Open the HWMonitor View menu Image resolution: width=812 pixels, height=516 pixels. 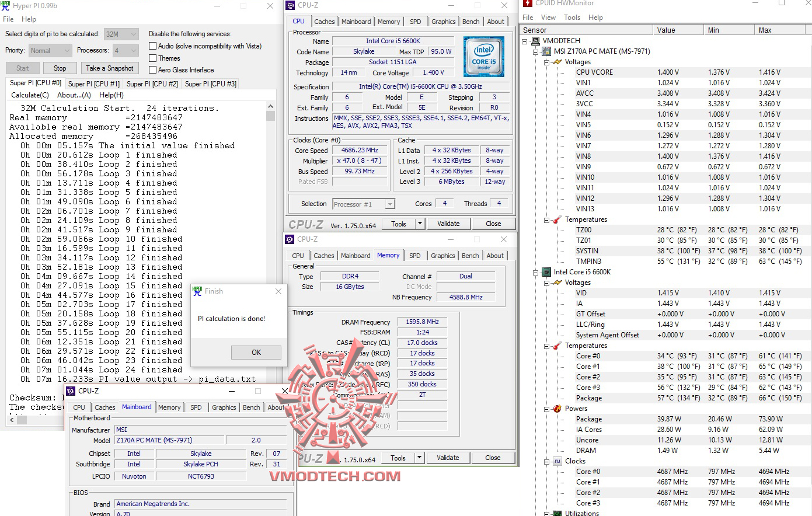[x=548, y=18]
